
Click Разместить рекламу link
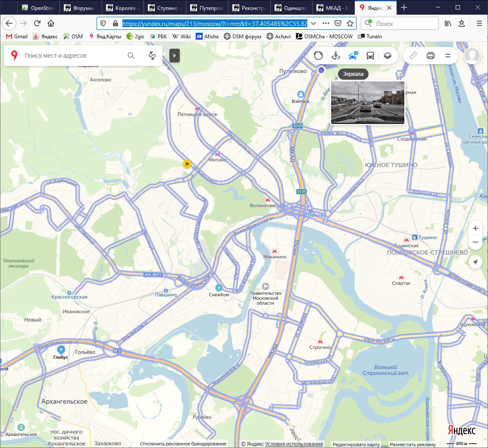413,444
